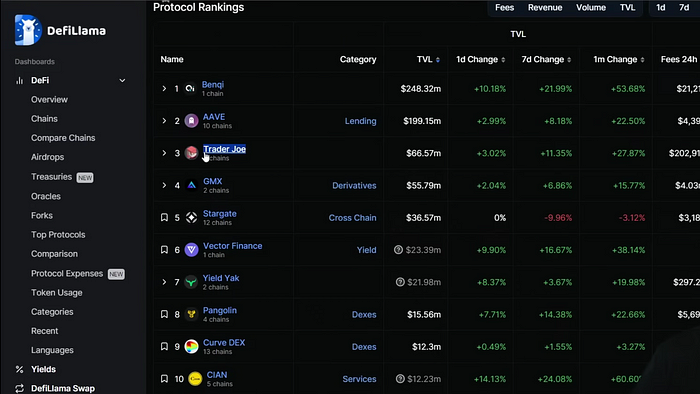The height and width of the screenshot is (394, 700).
Task: Switch to the 1d time range
Action: click(661, 8)
